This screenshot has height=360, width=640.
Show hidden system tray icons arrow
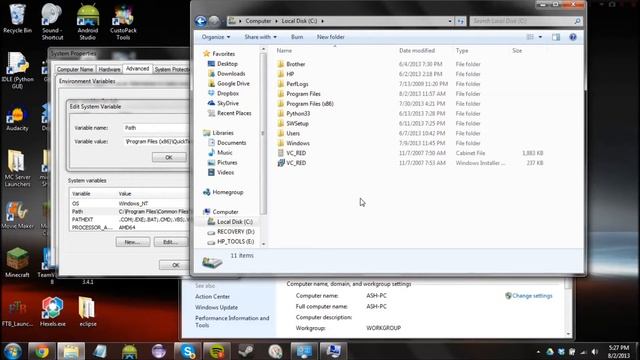click(x=538, y=351)
